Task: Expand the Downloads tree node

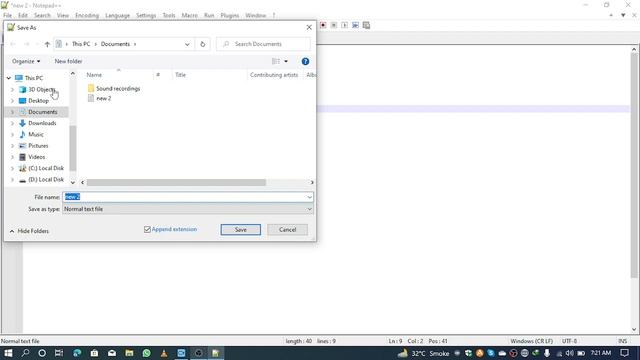Action: pos(12,123)
